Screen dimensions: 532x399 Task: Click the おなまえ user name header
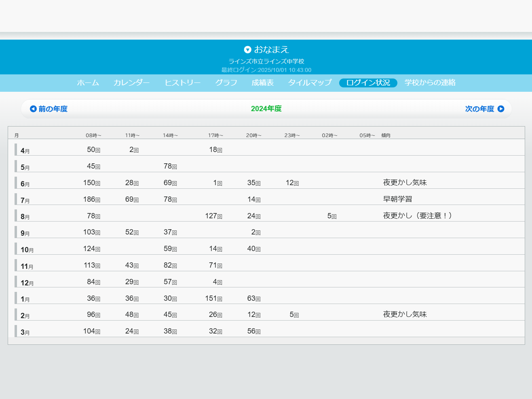click(271, 50)
